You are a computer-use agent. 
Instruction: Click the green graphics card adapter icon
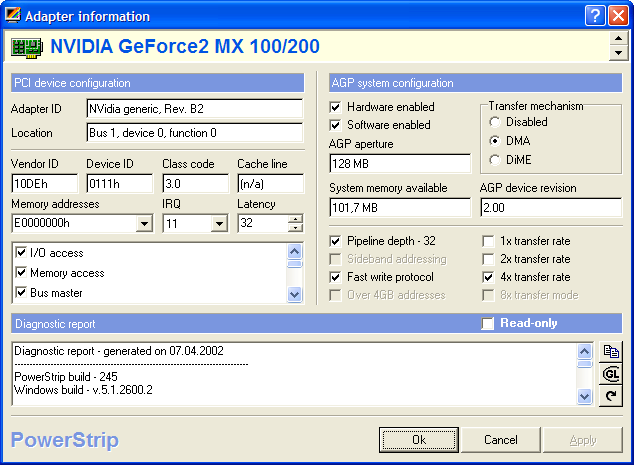pyautogui.click(x=27, y=47)
